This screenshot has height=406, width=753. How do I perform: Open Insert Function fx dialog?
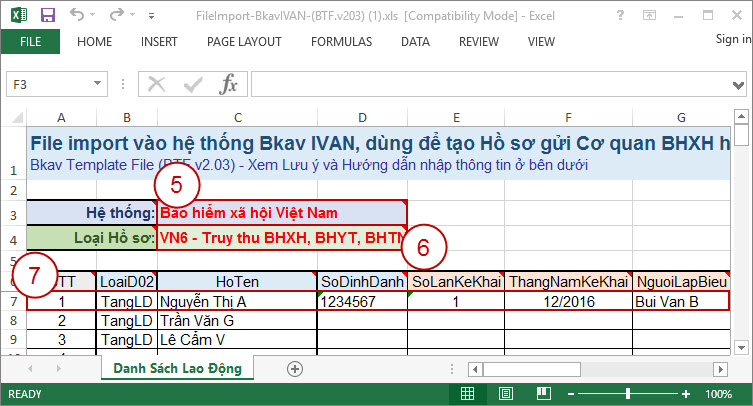click(x=228, y=84)
